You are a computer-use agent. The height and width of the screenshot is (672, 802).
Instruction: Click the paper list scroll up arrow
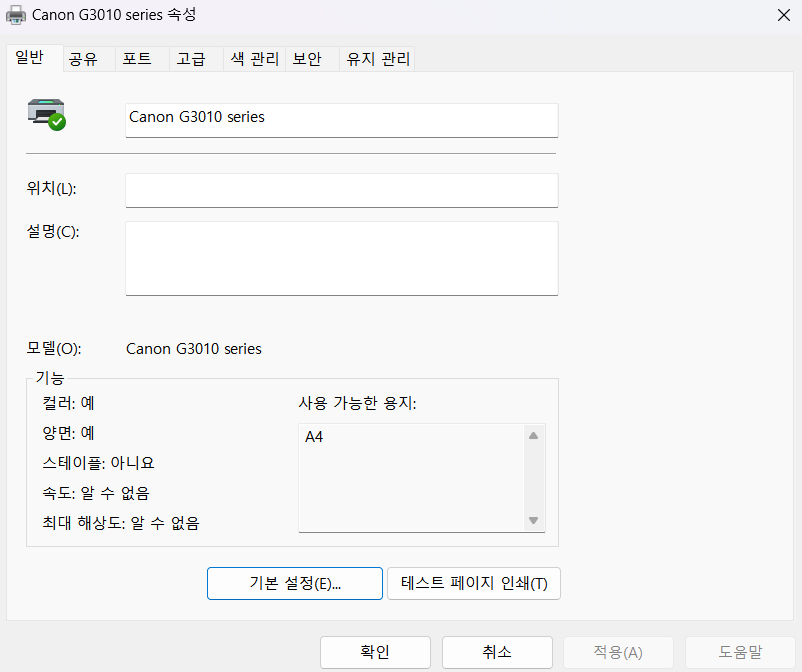click(x=533, y=436)
